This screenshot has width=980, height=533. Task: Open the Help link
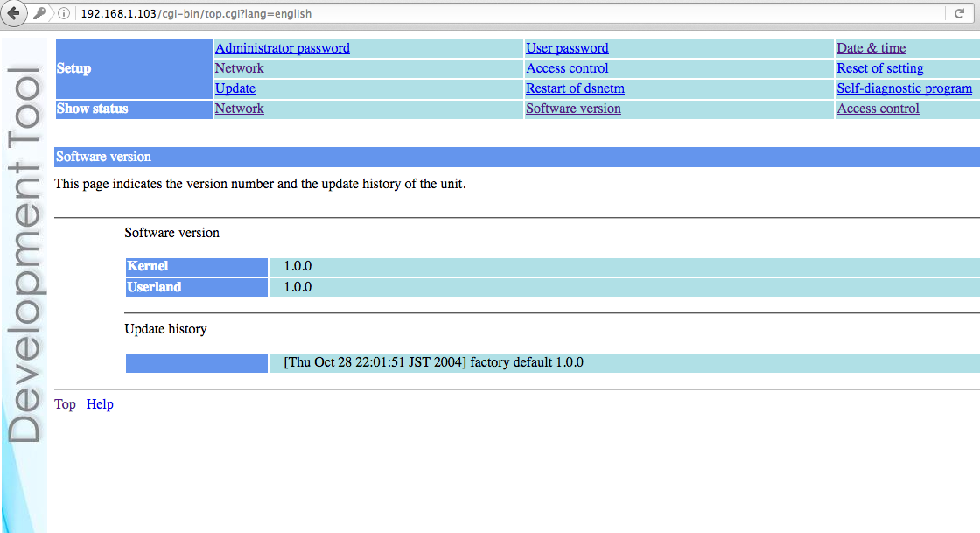coord(100,404)
